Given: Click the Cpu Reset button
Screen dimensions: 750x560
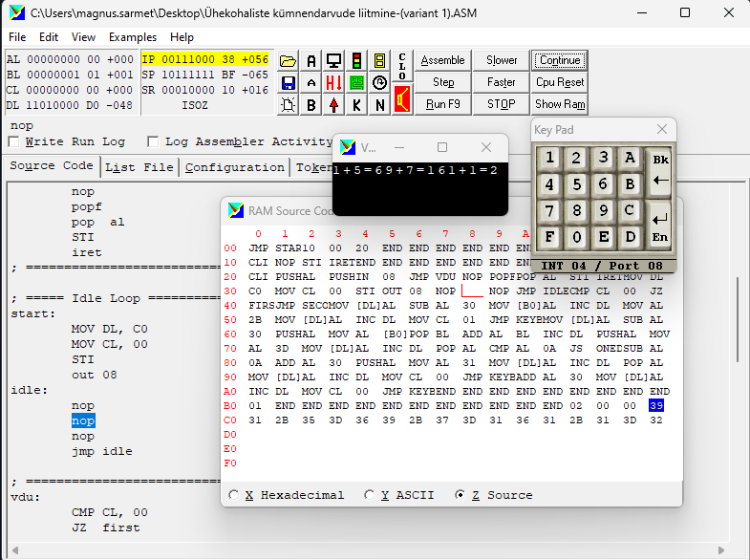Looking at the screenshot, I should [560, 82].
